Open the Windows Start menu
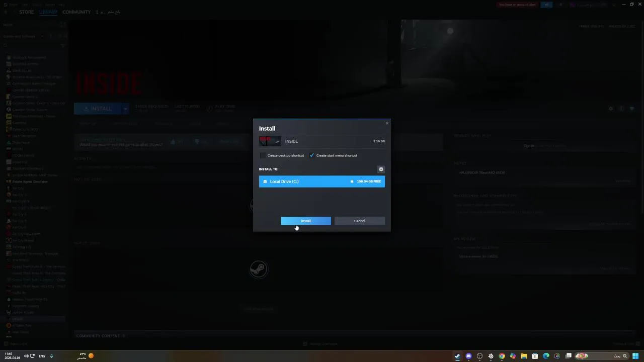 pyautogui.click(x=635, y=356)
